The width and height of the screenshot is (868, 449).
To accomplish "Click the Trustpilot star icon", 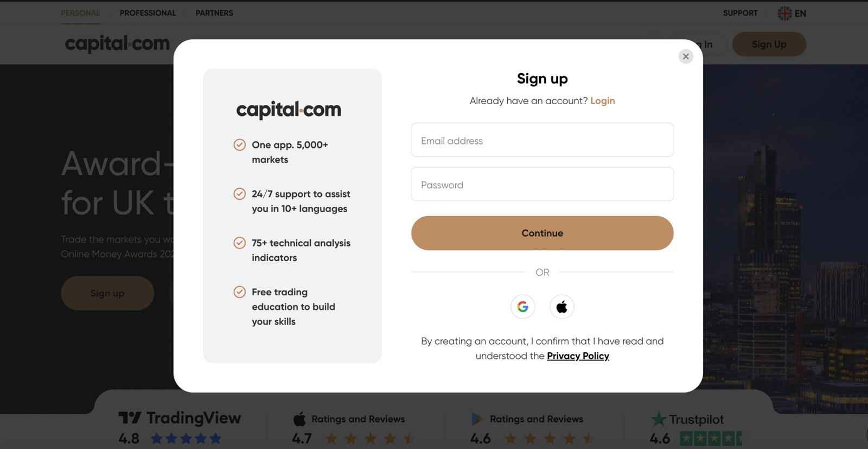I will [658, 419].
